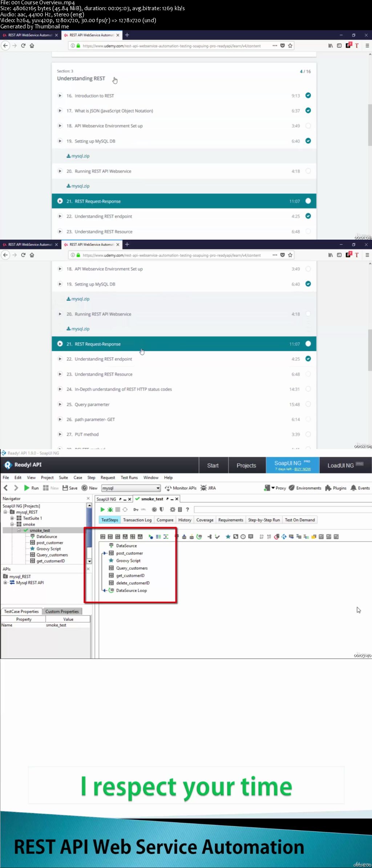Viewport: 372px width, 868px height.
Task: Click the Requirements tab
Action: click(x=231, y=520)
